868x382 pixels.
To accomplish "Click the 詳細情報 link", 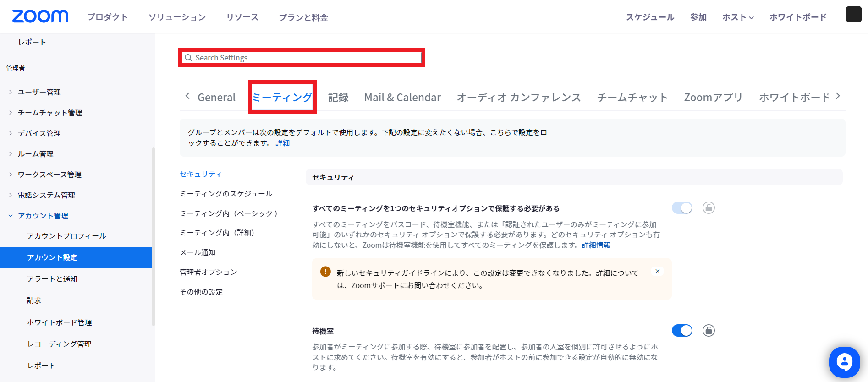I will click(596, 245).
